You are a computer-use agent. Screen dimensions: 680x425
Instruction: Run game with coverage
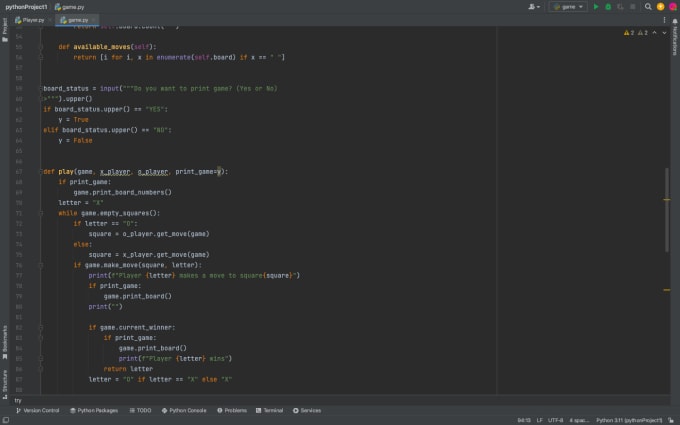(620, 7)
